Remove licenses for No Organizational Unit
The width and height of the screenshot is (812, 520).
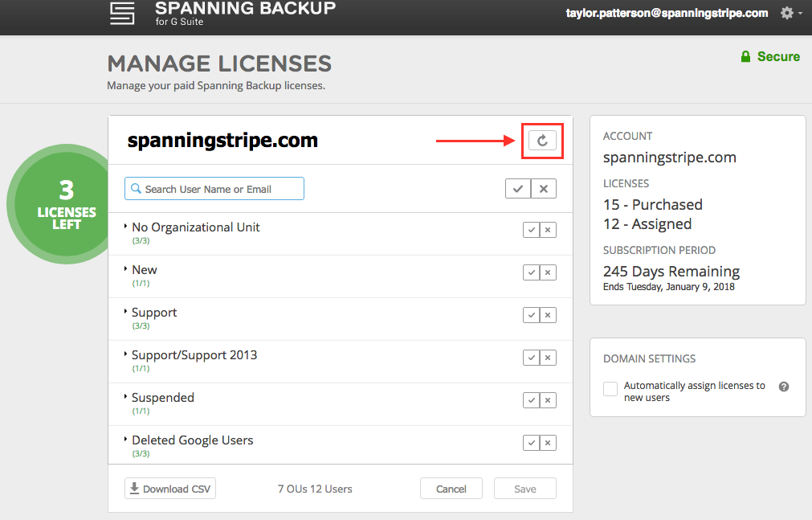coord(548,230)
